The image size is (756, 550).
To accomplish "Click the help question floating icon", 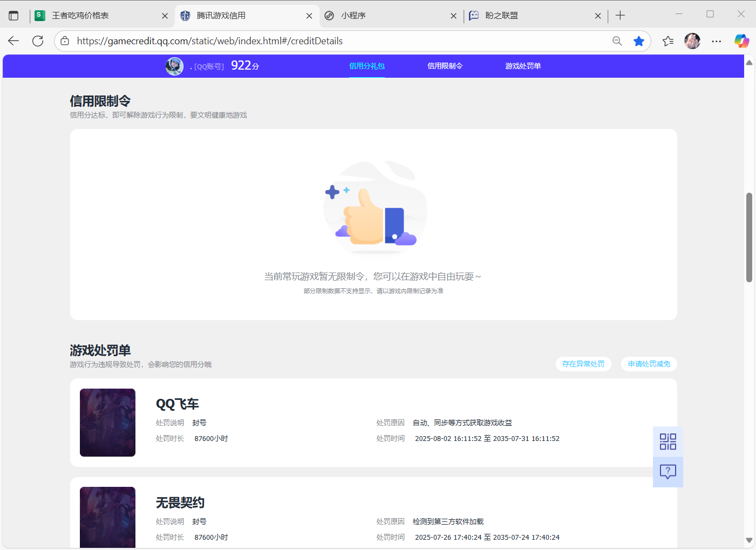I will pyautogui.click(x=668, y=472).
